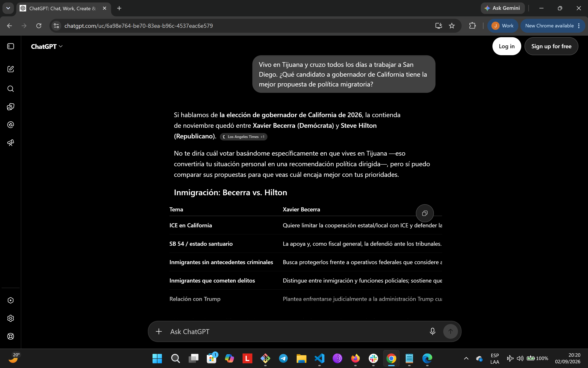Open the volume speaker tray icon
Viewport: 588px width, 368px height.
coord(520,358)
